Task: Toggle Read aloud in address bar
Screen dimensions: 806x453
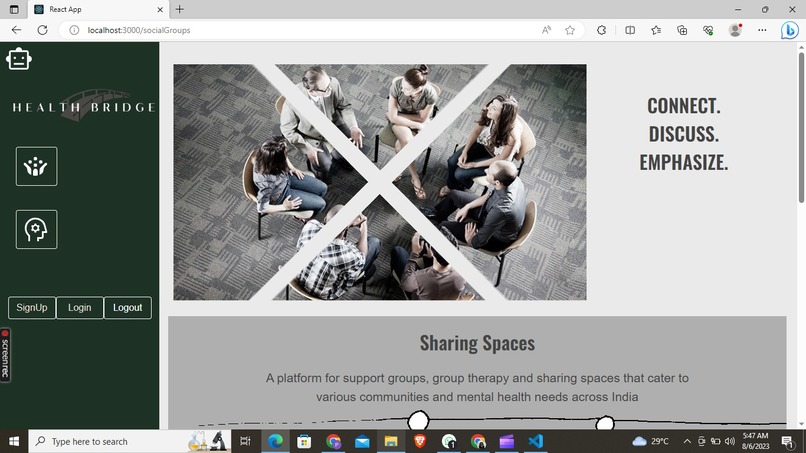Action: 546,30
